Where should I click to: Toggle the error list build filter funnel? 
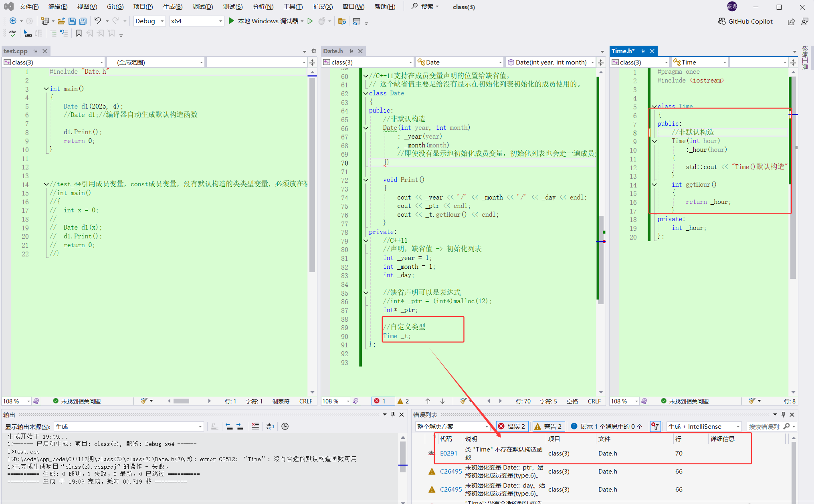(655, 426)
